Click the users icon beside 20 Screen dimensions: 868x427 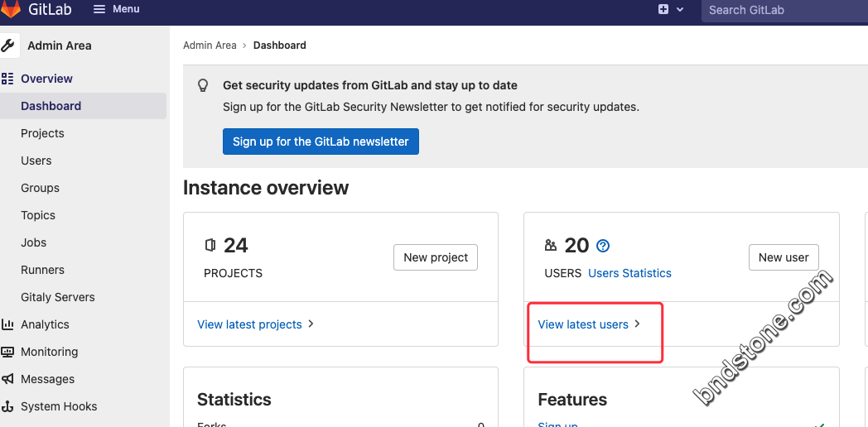(550, 245)
